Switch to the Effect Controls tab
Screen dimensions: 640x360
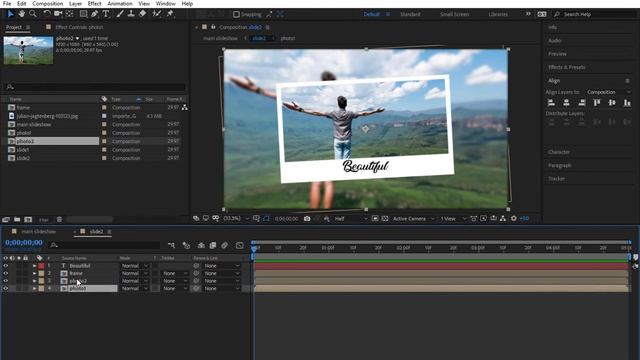click(79, 27)
